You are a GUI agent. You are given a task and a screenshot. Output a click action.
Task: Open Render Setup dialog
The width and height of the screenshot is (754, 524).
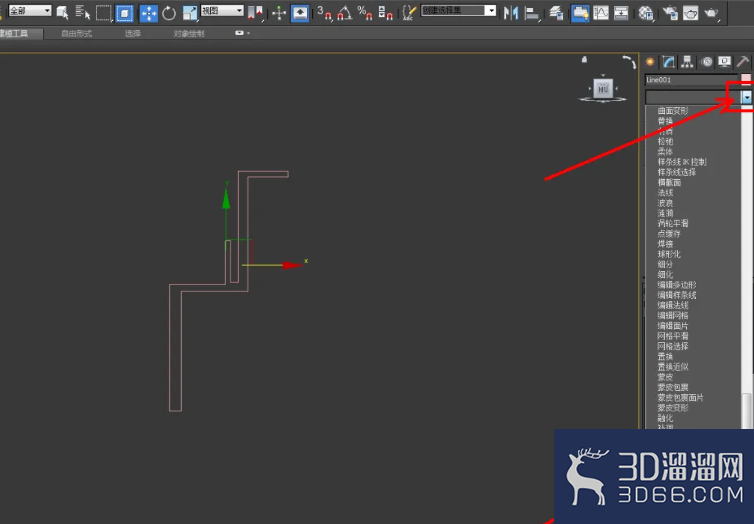[670, 13]
